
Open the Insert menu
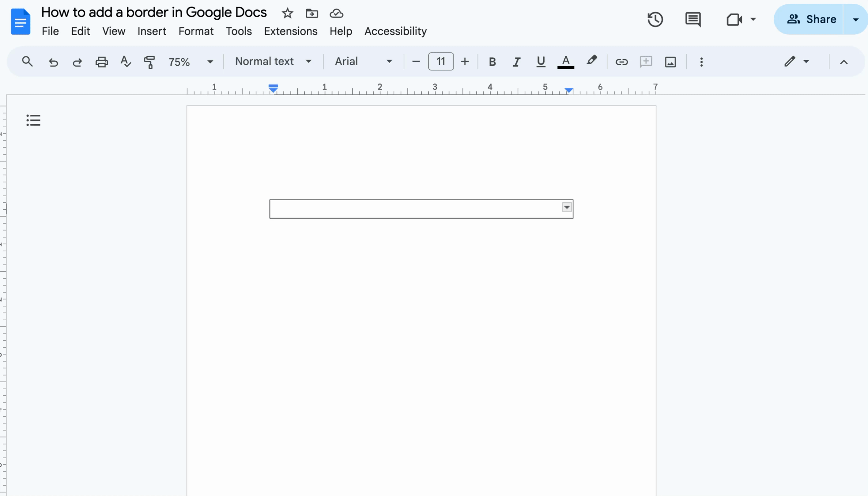tap(152, 31)
